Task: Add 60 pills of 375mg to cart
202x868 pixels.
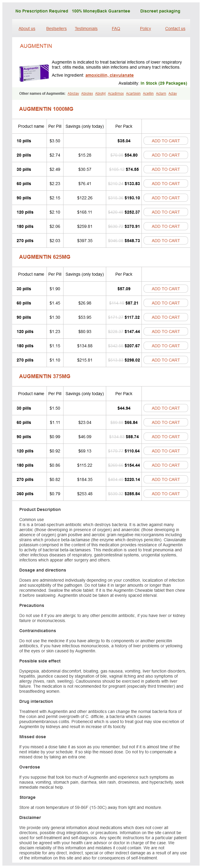Action: 166,422
